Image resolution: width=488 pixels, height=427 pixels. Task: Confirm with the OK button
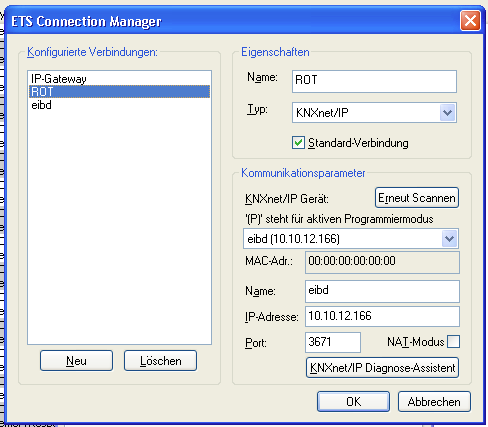pyautogui.click(x=353, y=402)
